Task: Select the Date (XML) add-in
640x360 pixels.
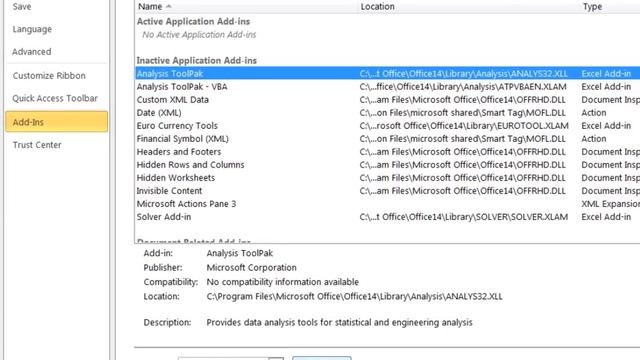Action: (x=159, y=113)
